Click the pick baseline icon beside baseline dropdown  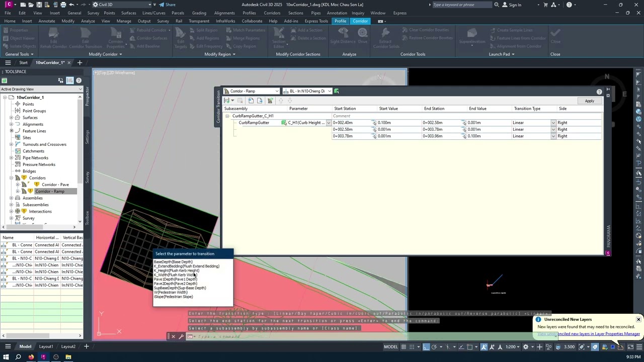click(337, 91)
